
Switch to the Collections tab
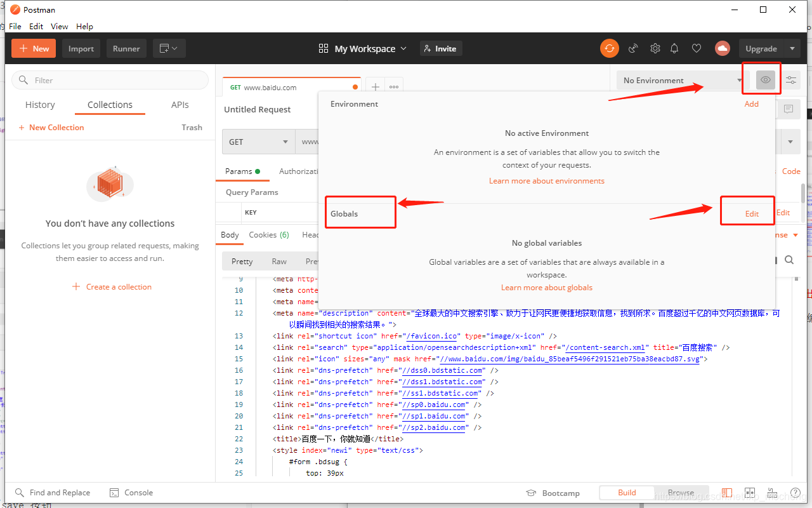[110, 105]
